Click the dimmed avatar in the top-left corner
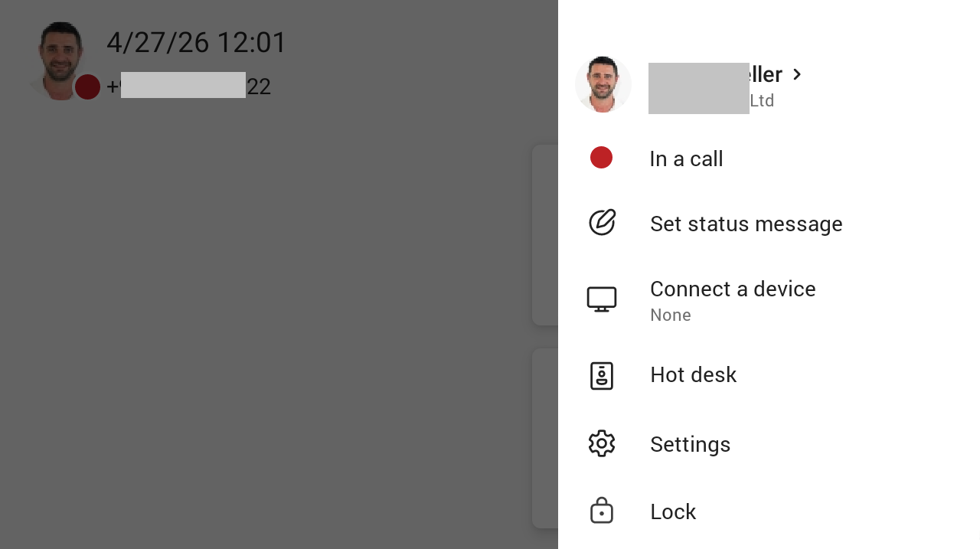 [x=59, y=60]
